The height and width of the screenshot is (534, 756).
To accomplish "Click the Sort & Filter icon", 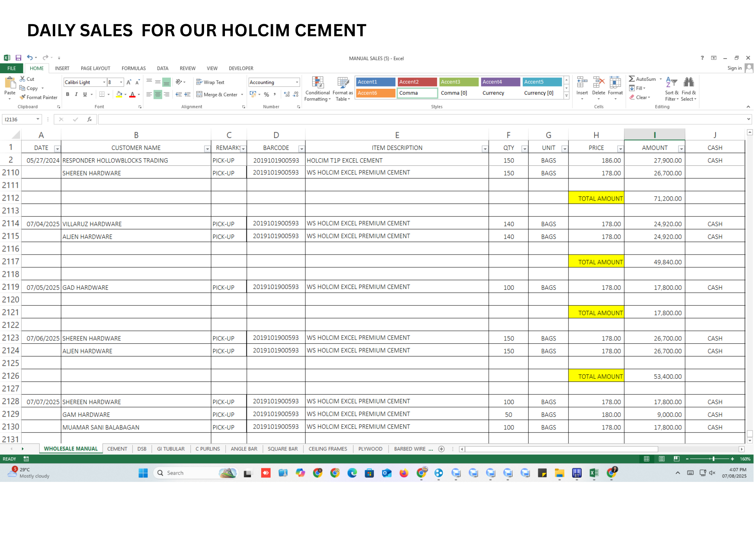I will (x=672, y=82).
